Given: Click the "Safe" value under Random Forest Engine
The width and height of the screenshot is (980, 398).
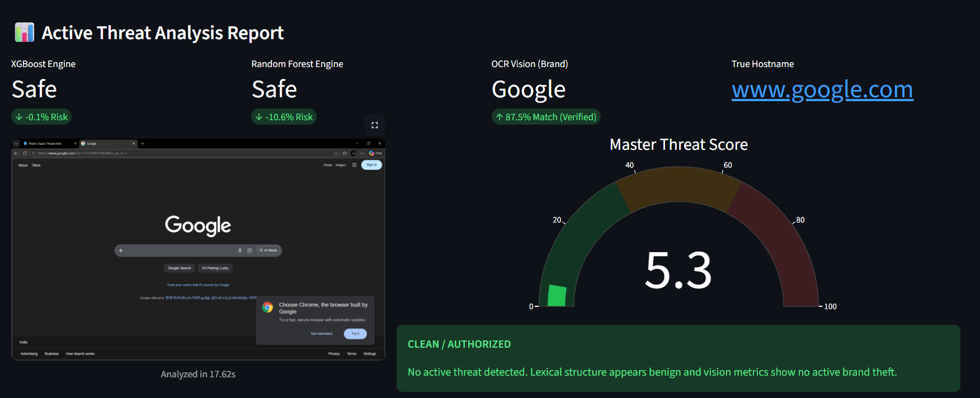Looking at the screenshot, I should click(274, 89).
